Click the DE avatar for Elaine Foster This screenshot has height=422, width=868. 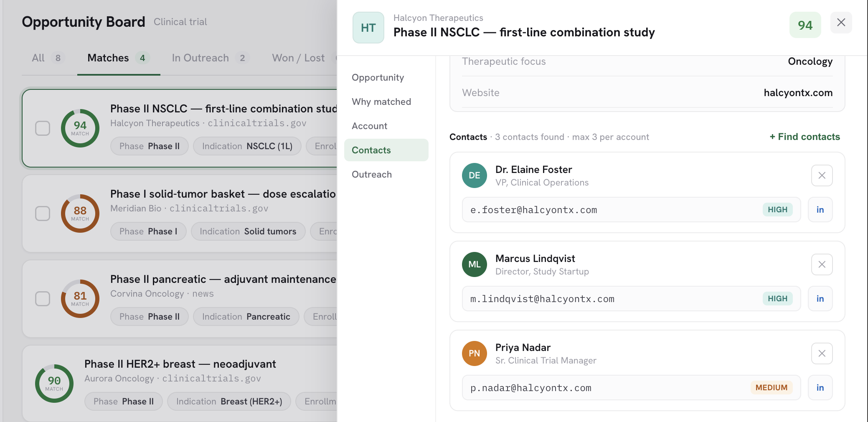point(475,175)
